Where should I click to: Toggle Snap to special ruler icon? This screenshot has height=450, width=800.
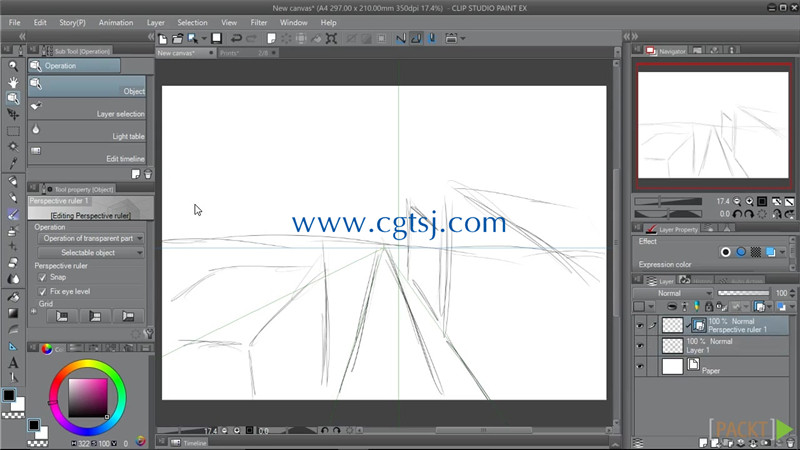coord(416,38)
